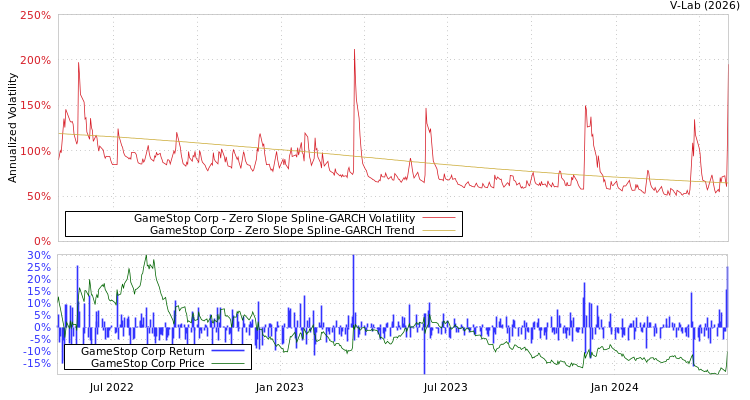Click the tallest red volatility spike mid-chart

pos(354,52)
